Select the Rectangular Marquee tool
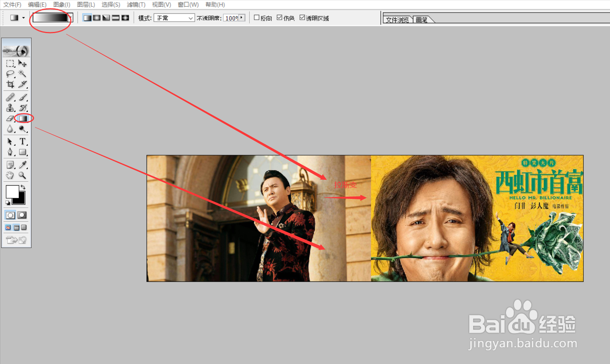The height and width of the screenshot is (364, 610). tap(10, 64)
